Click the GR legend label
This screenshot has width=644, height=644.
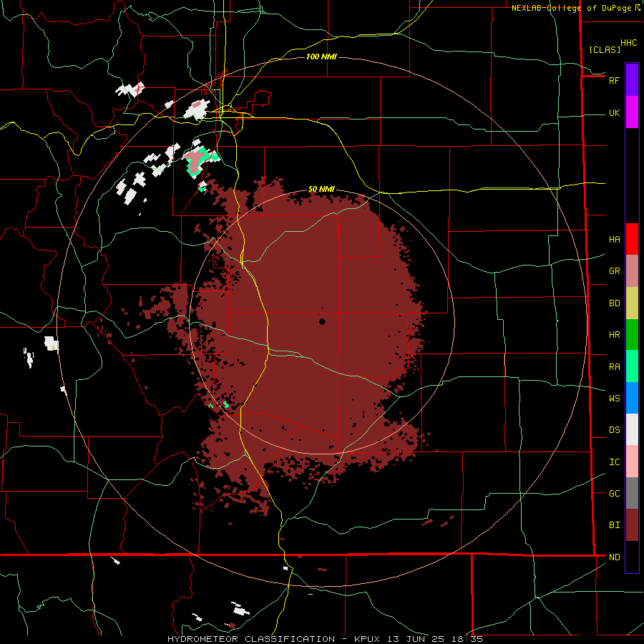tap(614, 271)
